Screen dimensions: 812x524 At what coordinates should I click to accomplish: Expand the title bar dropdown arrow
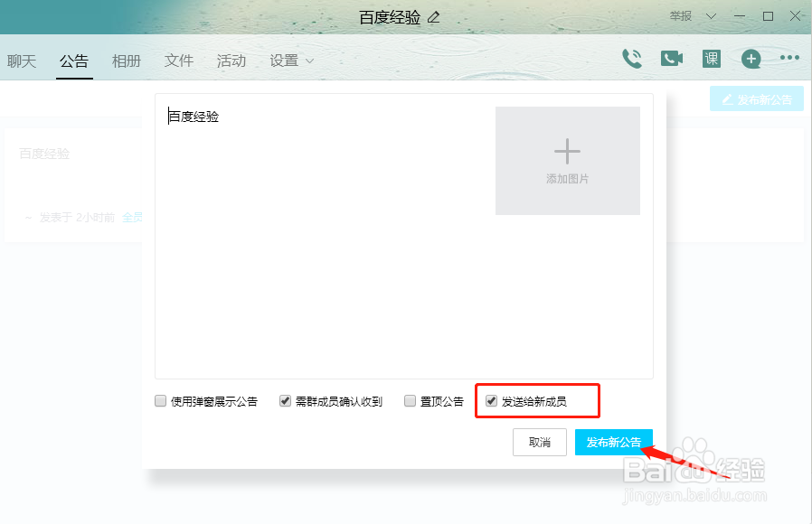pyautogui.click(x=711, y=16)
